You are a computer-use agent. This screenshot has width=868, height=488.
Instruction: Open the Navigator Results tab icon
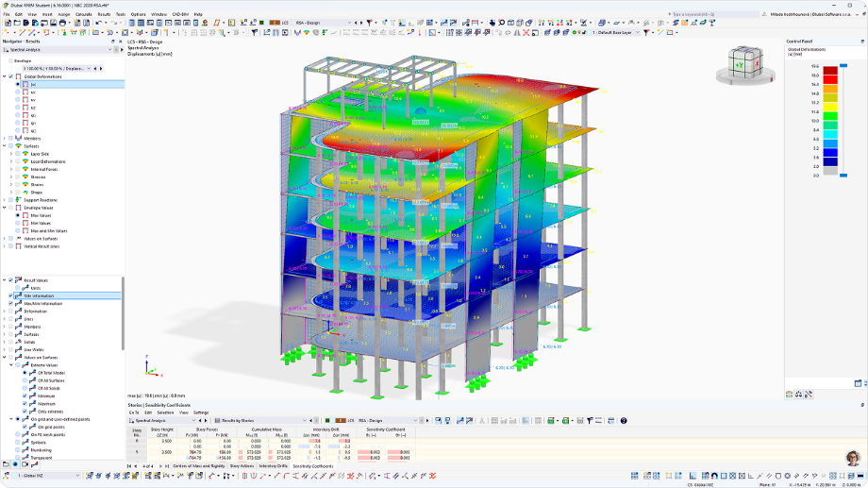pos(34,464)
